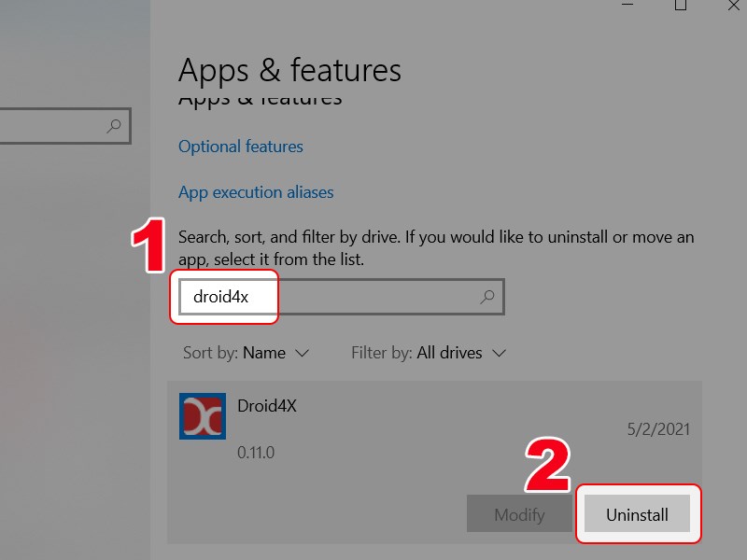Image resolution: width=747 pixels, height=560 pixels.
Task: Expand the chevron next to "All drives"
Action: (x=501, y=354)
